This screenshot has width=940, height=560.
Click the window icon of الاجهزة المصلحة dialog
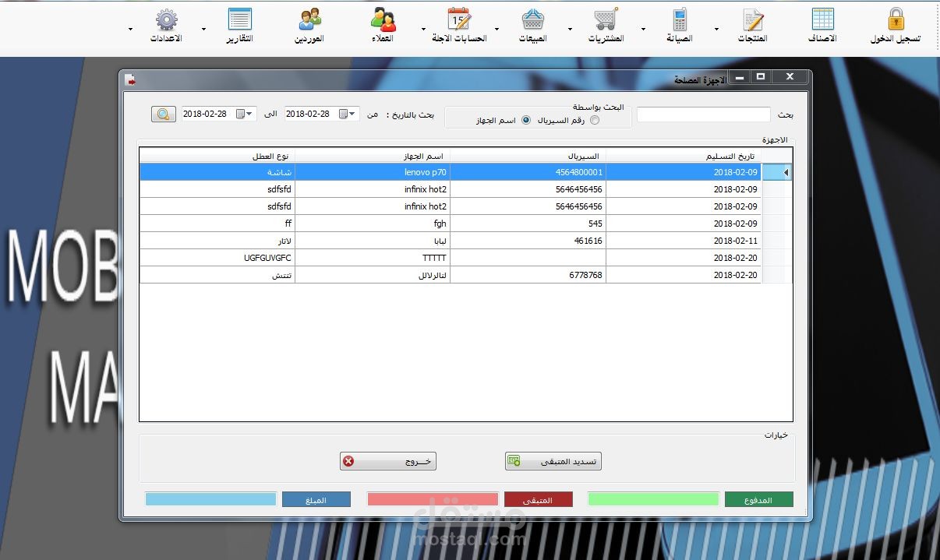(131, 79)
